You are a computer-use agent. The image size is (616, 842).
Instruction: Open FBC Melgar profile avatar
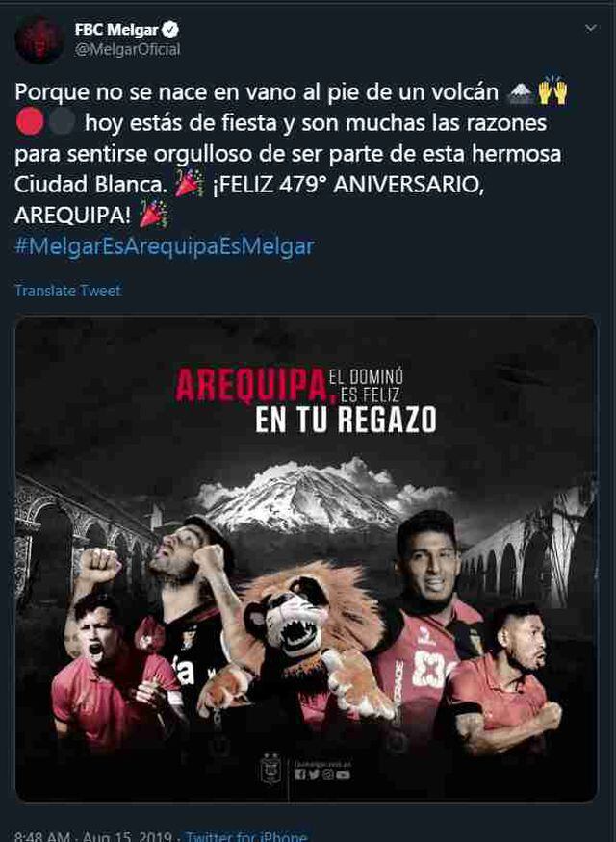click(x=39, y=39)
